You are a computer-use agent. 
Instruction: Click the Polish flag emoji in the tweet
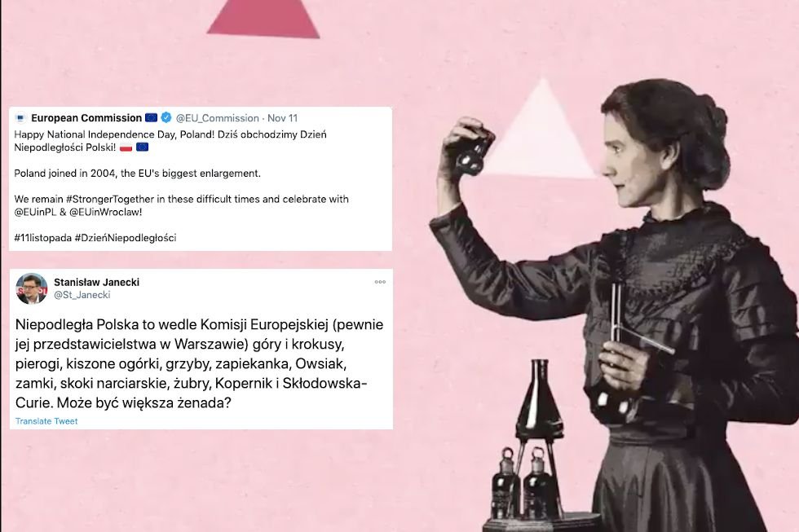click(126, 147)
